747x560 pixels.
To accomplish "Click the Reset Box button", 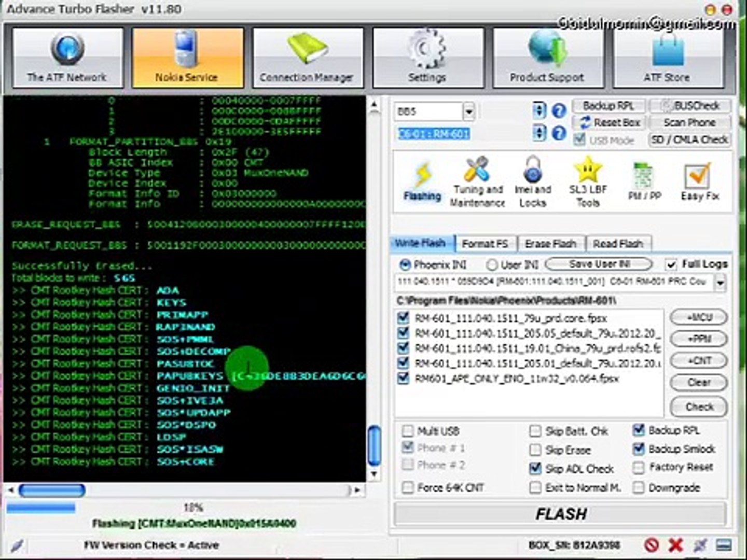I will (x=608, y=123).
